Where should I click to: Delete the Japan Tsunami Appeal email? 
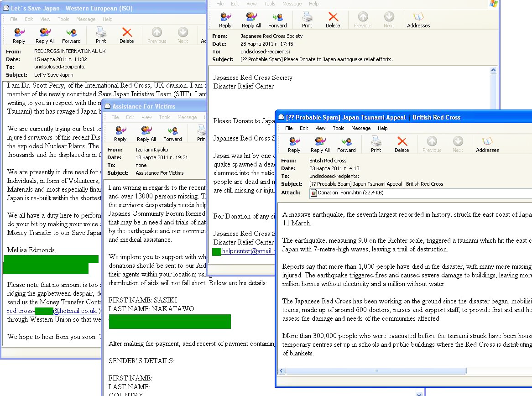tap(402, 145)
